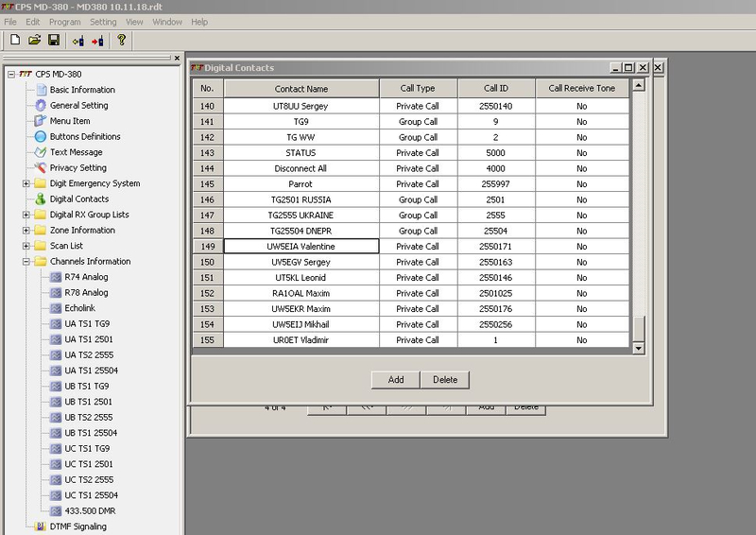Open the Help menu
Viewport: 756px width, 535px height.
point(199,22)
